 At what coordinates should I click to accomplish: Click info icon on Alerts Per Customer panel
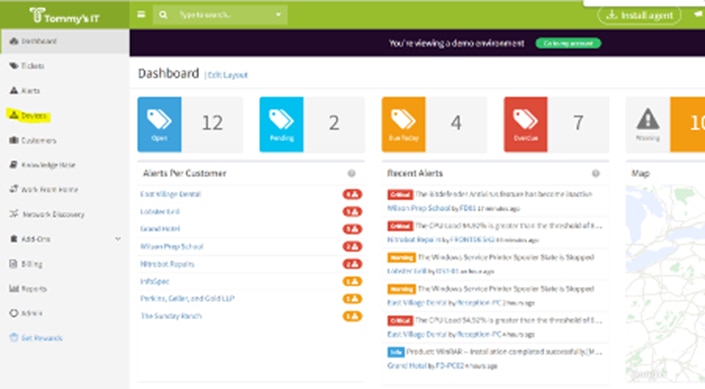[x=352, y=174]
